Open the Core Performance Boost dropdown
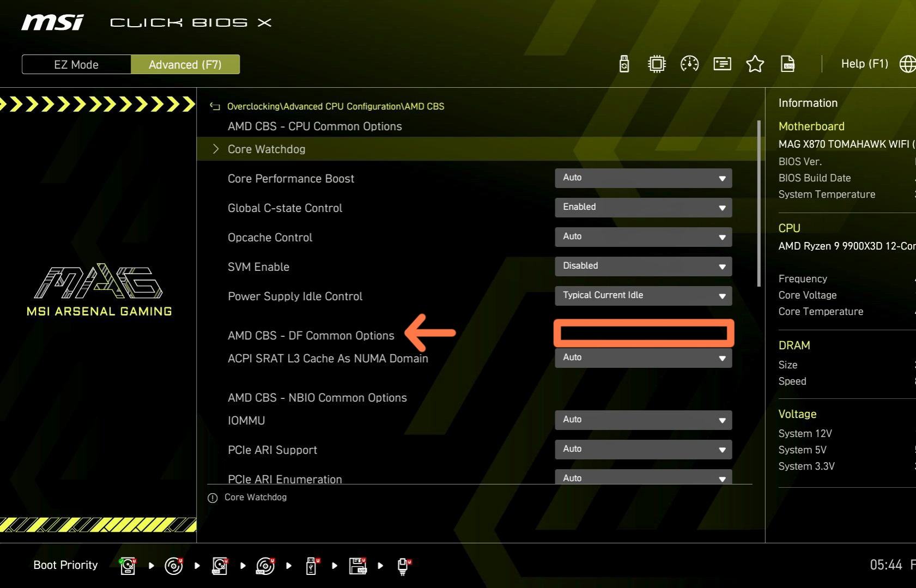The height and width of the screenshot is (588, 916). click(x=644, y=178)
